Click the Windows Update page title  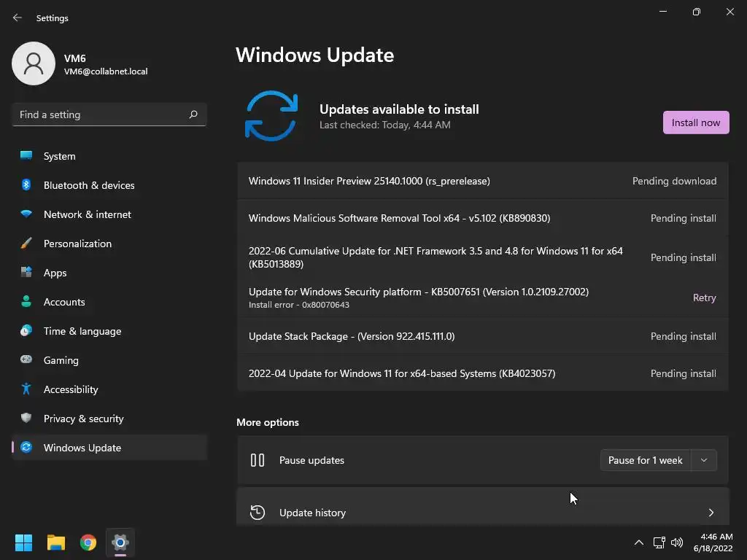click(x=315, y=55)
